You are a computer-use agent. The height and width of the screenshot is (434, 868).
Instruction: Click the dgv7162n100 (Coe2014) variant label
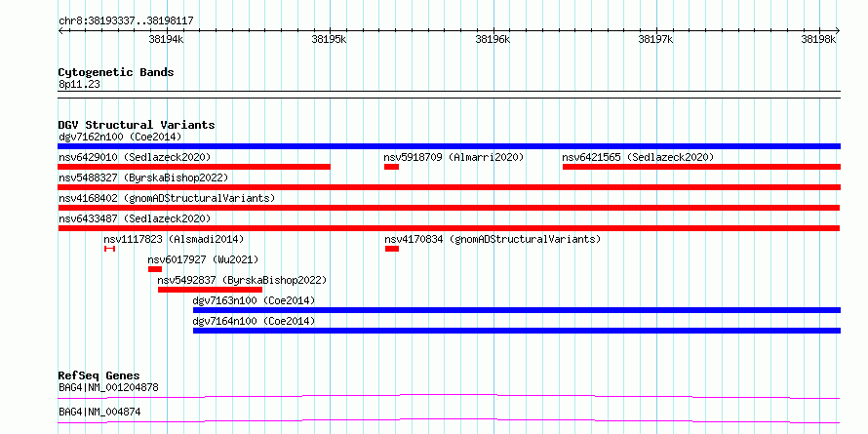coord(120,137)
